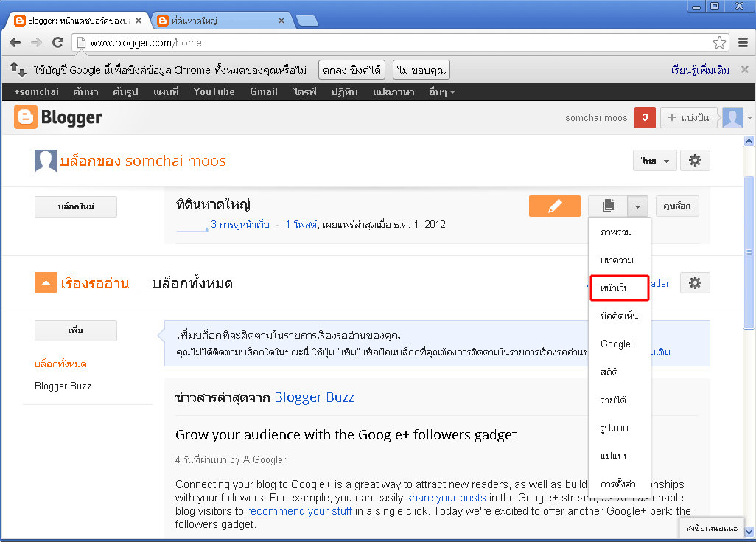Open reading list settings gear
This screenshot has height=542, width=756.
695,283
